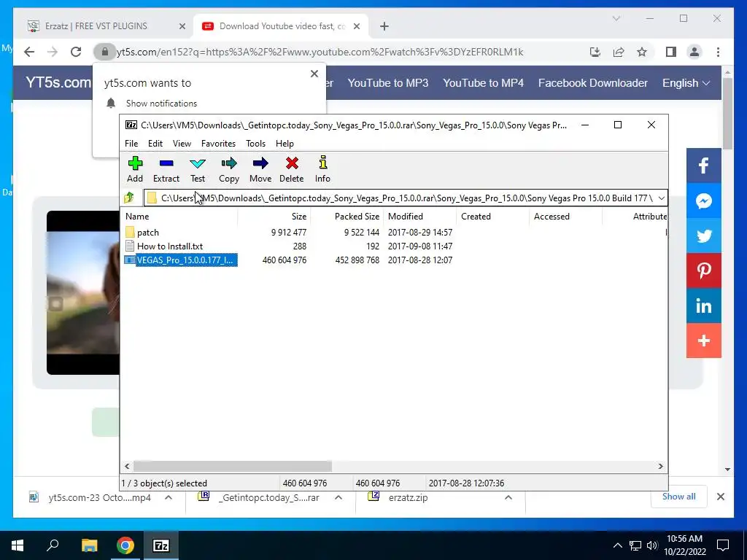747x560 pixels.
Task: Open File Explorer from taskbar
Action: click(89, 545)
